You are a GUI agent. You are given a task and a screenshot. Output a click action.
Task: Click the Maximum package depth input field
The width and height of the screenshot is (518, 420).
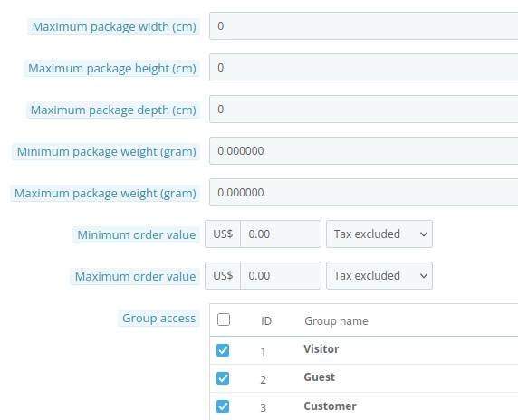click(364, 109)
